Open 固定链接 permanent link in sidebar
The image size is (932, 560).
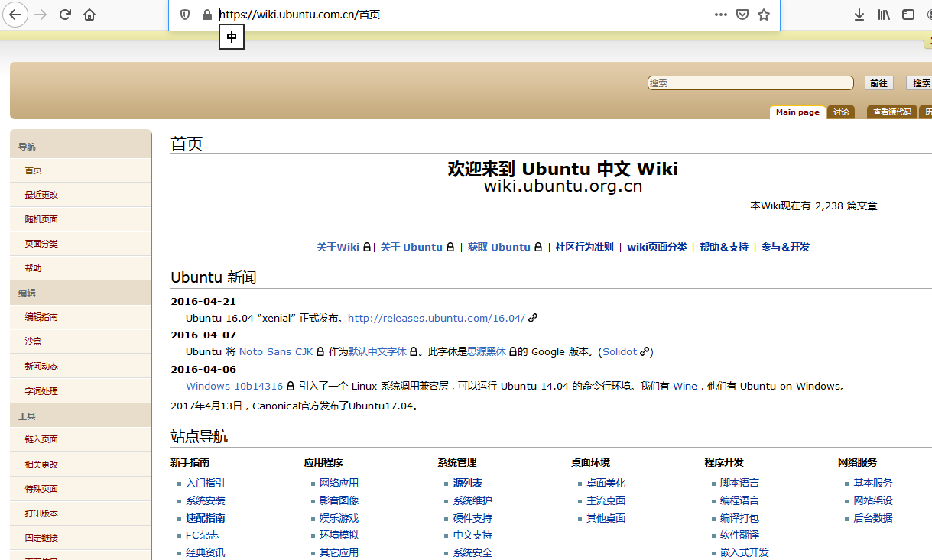(x=41, y=538)
